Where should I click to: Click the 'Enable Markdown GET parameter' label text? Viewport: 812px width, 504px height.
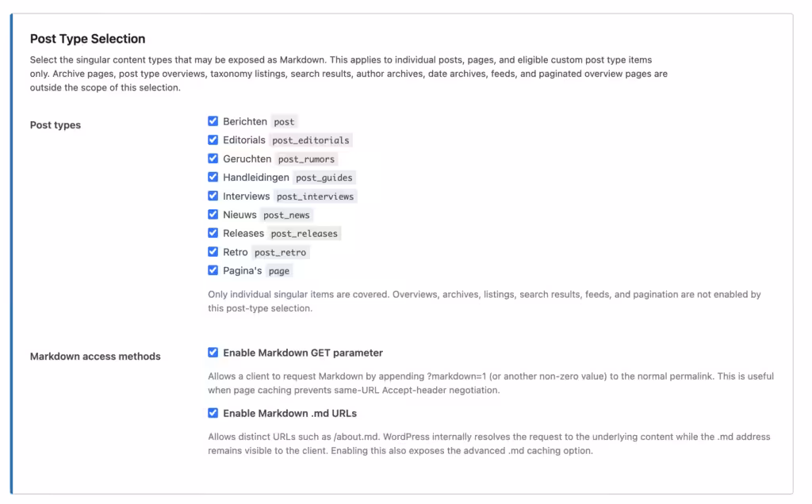click(303, 353)
